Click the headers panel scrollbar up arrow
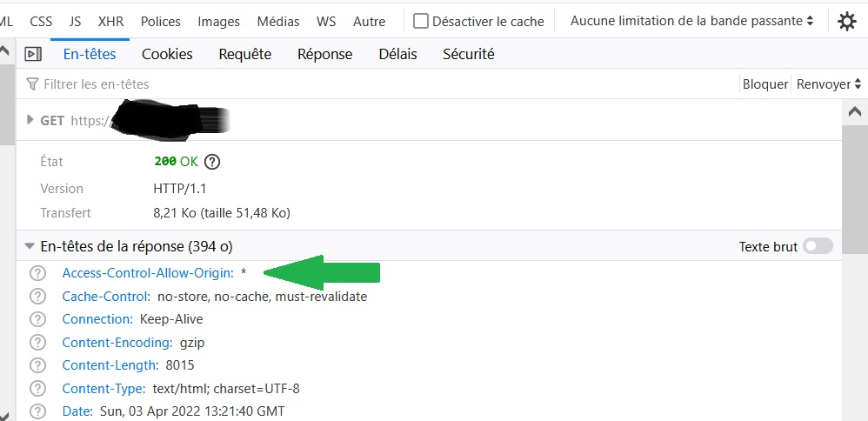This screenshot has width=868, height=421. point(855,112)
